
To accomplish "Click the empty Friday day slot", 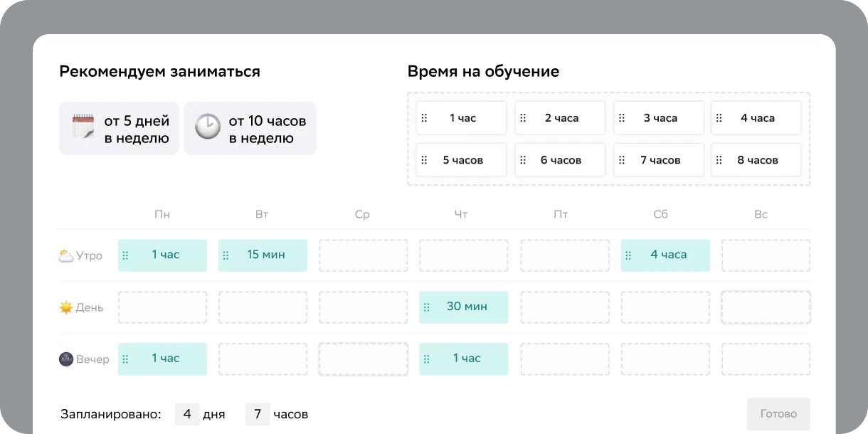I will click(564, 307).
